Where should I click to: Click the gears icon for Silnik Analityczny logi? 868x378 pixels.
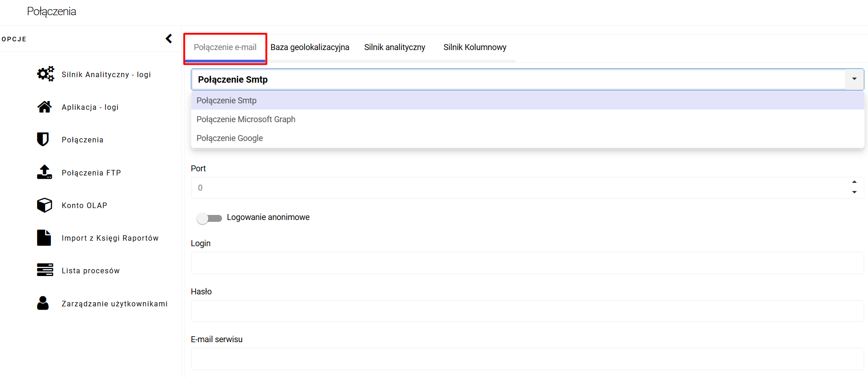pyautogui.click(x=45, y=74)
